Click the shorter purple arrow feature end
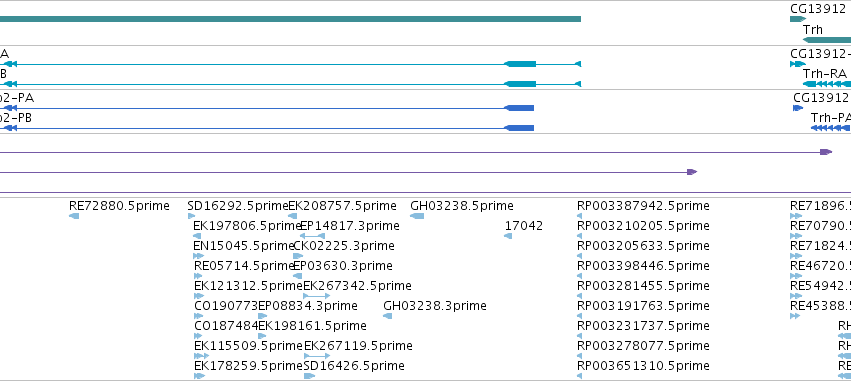The height and width of the screenshot is (381, 851). [692, 172]
